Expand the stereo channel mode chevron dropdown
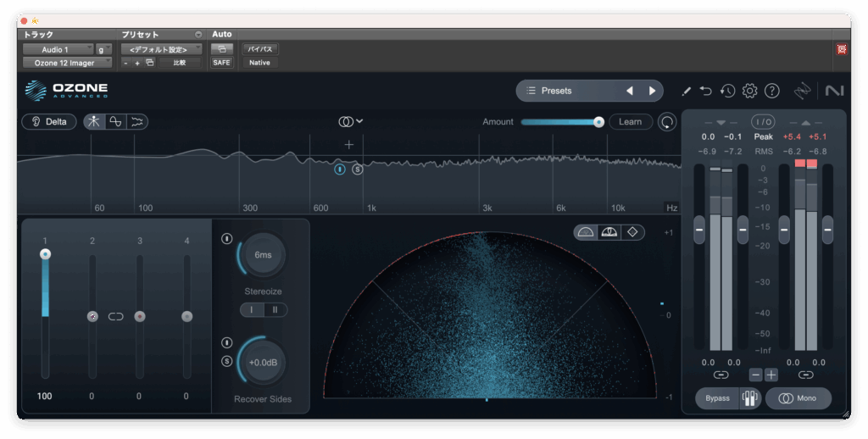Viewport: 868px width, 439px height. point(359,121)
